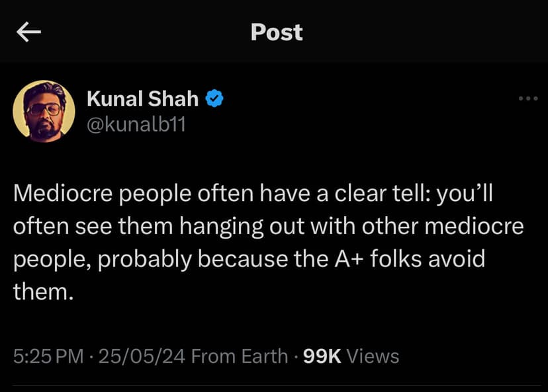Open the three-dot more options menu
548x392 pixels.
point(528,98)
